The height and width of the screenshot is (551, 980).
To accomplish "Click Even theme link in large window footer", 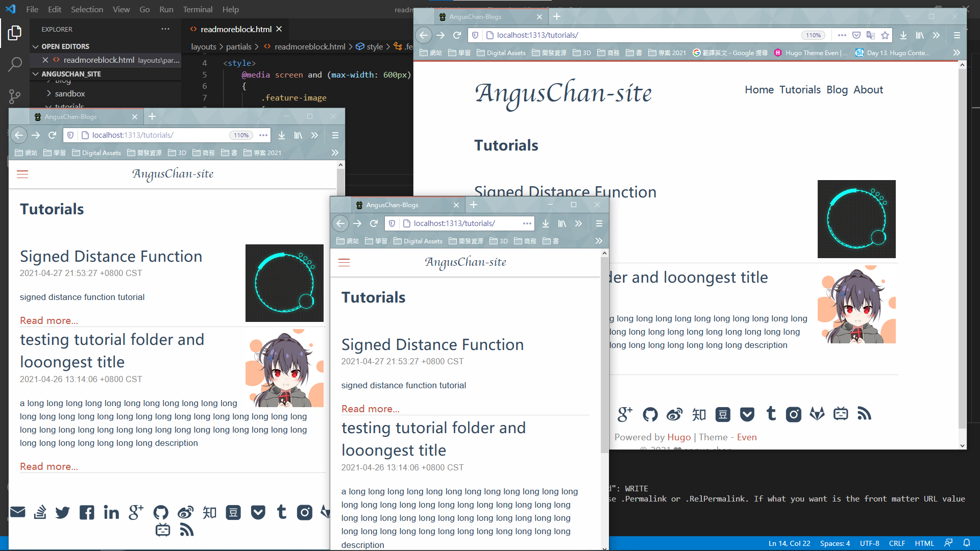I will pos(747,437).
